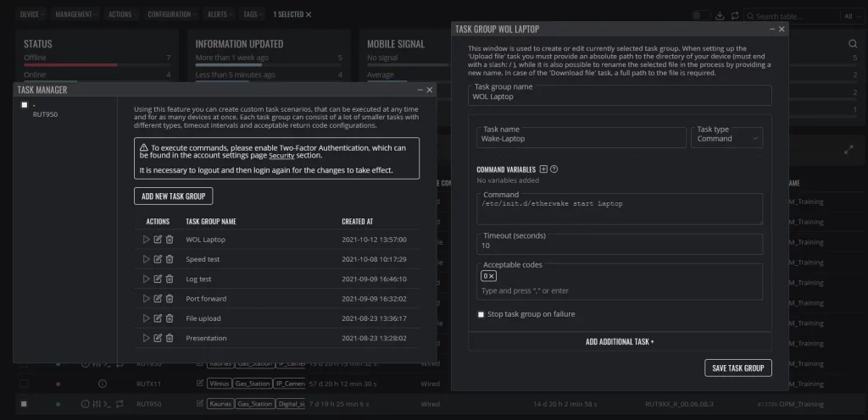Image resolution: width=868 pixels, height=420 pixels.
Task: Click the Timeout seconds field
Action: [620, 245]
